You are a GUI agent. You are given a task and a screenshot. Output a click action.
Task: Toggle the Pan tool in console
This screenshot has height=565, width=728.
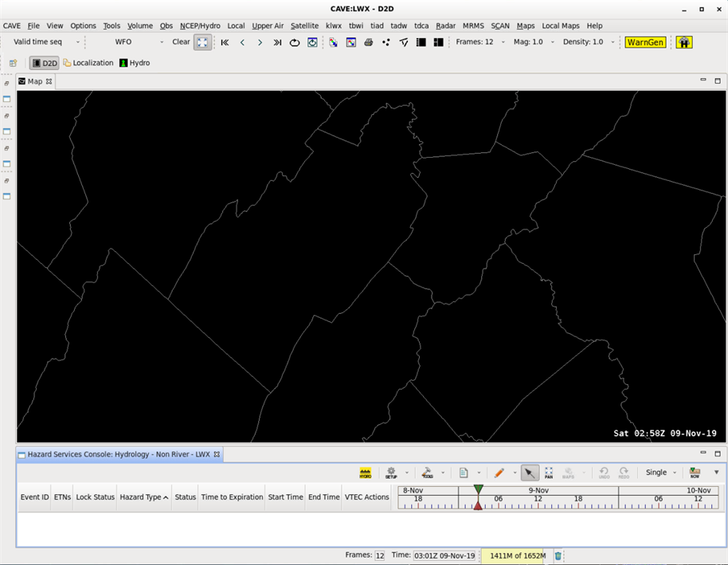coord(549,473)
